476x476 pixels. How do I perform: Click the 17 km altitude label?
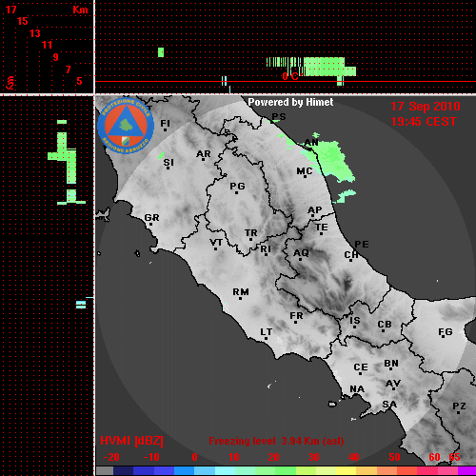[11, 10]
